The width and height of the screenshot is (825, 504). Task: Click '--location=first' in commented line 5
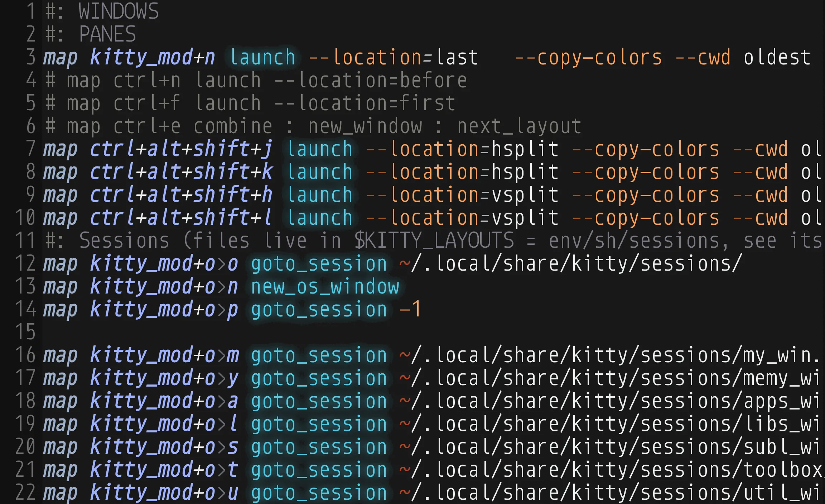click(x=365, y=103)
